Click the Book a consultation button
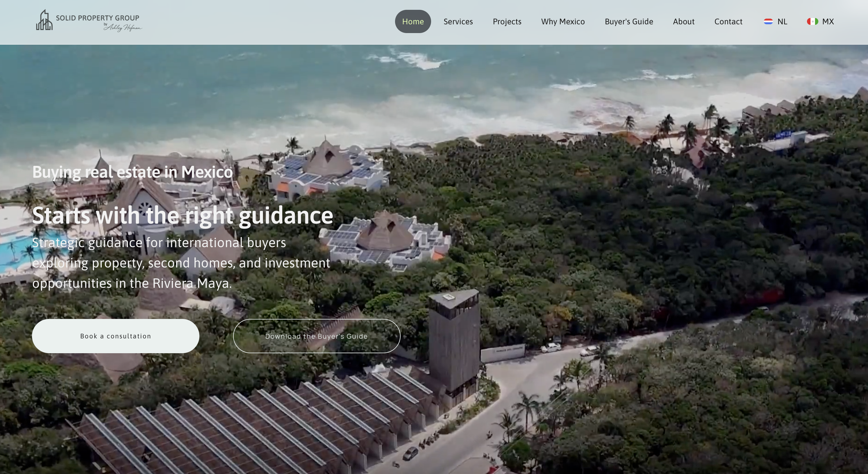 pos(116,336)
